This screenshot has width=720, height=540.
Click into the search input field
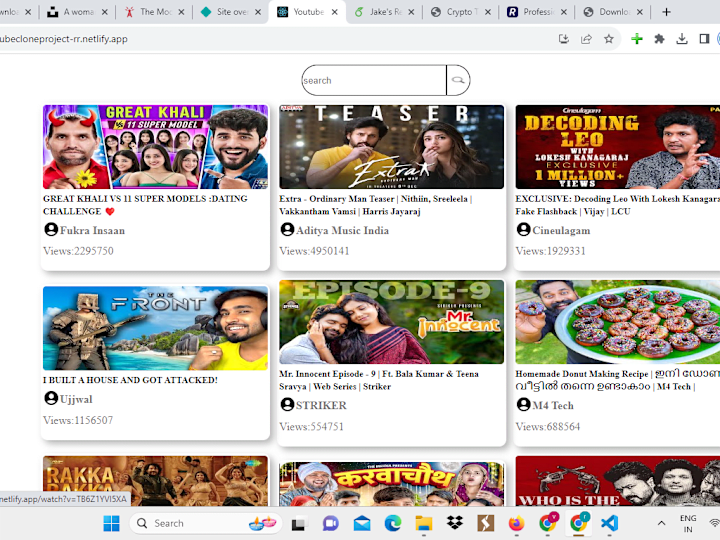[374, 80]
